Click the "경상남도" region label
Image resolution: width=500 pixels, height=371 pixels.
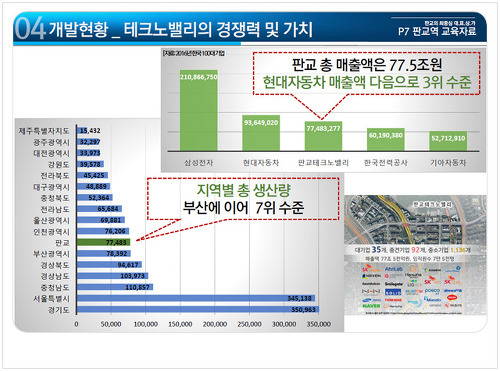coord(55,276)
